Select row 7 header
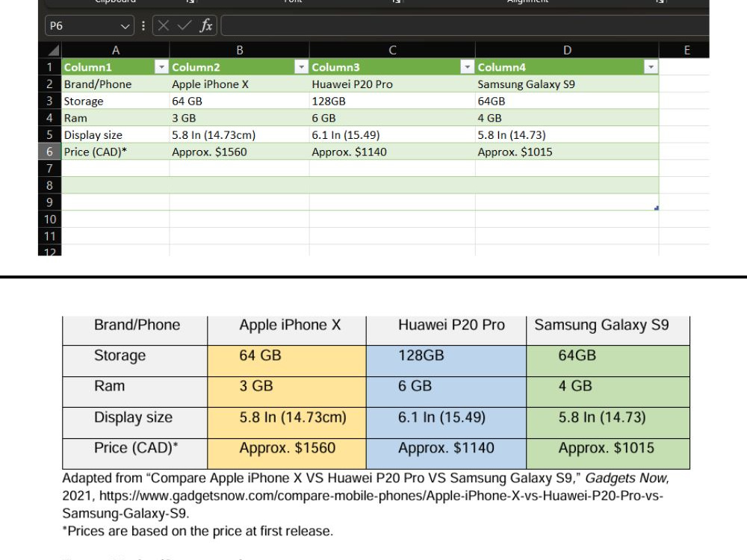Viewport: 747px width, 560px height. click(x=49, y=169)
